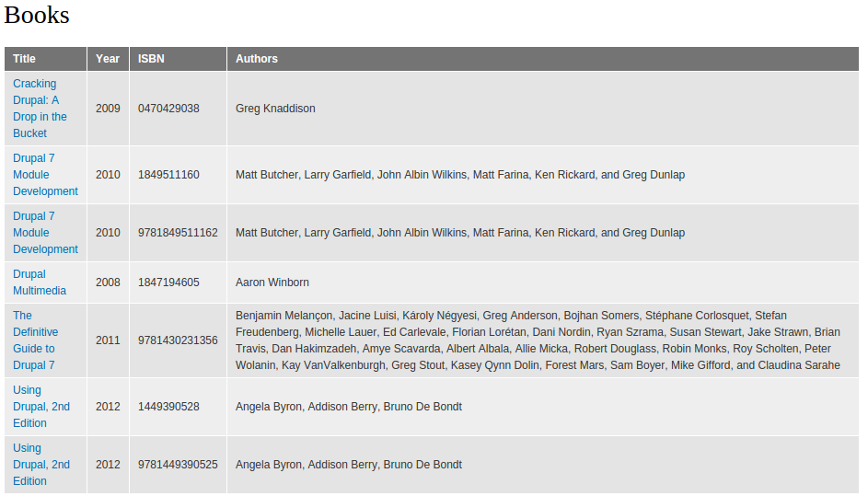Click ISBN 1847194605 cell
The height and width of the screenshot is (496, 868).
pos(178,283)
